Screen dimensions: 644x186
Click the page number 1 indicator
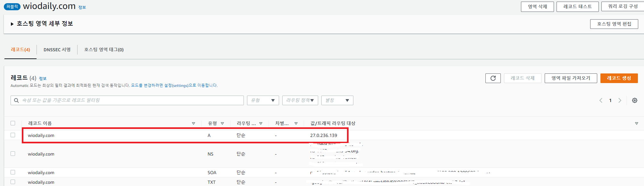(610, 100)
